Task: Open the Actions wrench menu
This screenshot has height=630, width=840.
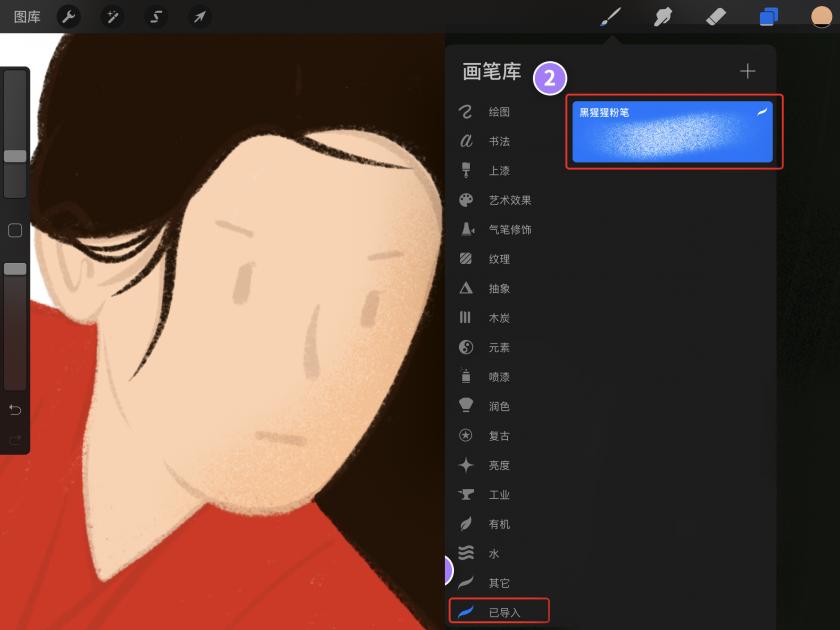Action: tap(69, 17)
